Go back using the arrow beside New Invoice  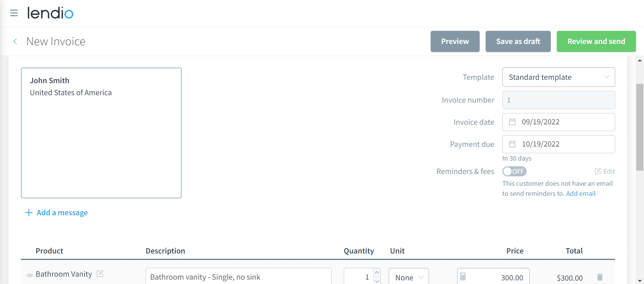click(x=15, y=41)
